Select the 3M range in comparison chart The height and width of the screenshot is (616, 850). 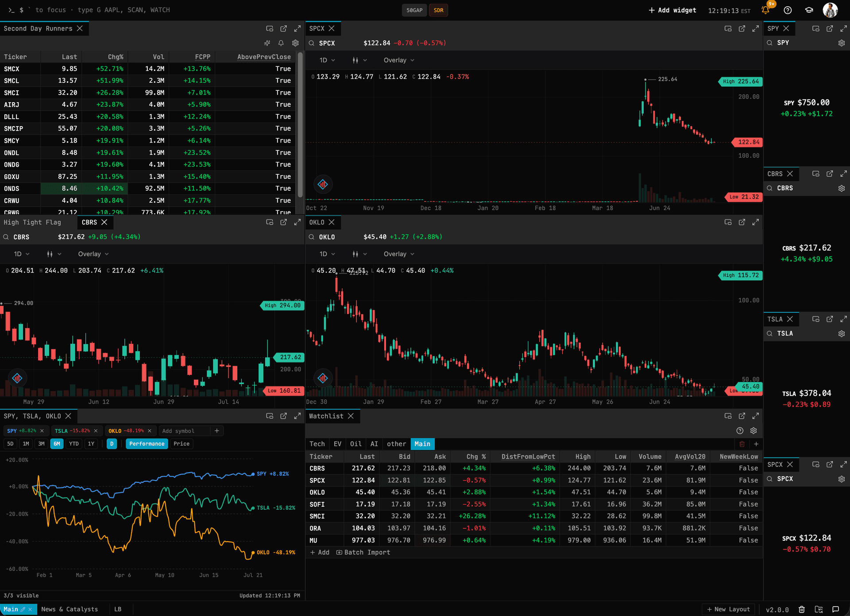click(x=41, y=444)
